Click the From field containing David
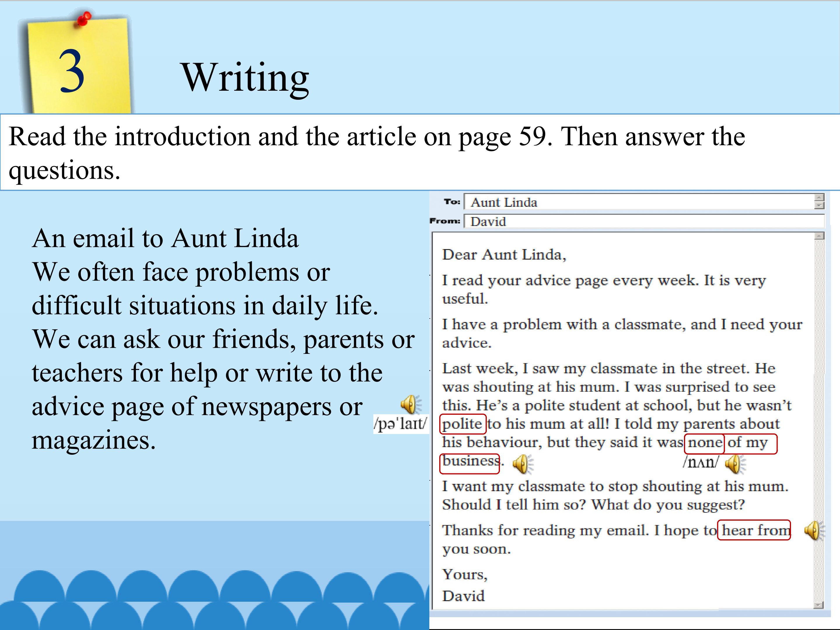Screen dimensions: 840x630 (642, 221)
